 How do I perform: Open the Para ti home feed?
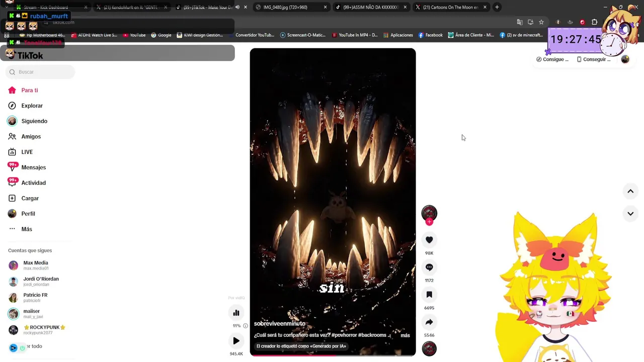[x=23, y=90]
